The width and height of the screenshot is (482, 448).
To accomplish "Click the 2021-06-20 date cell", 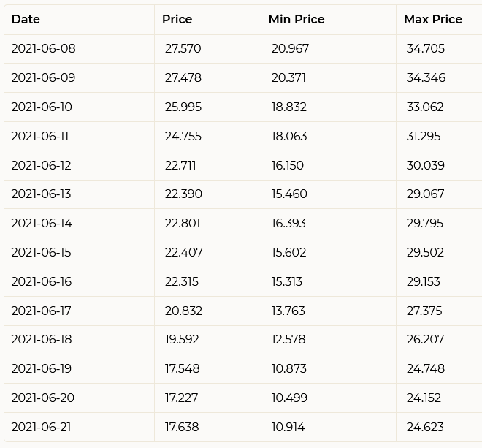I will coord(43,398).
